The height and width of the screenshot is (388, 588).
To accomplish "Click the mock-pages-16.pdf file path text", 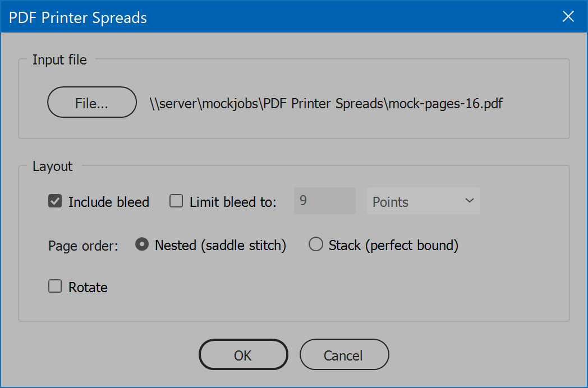I will pos(326,104).
